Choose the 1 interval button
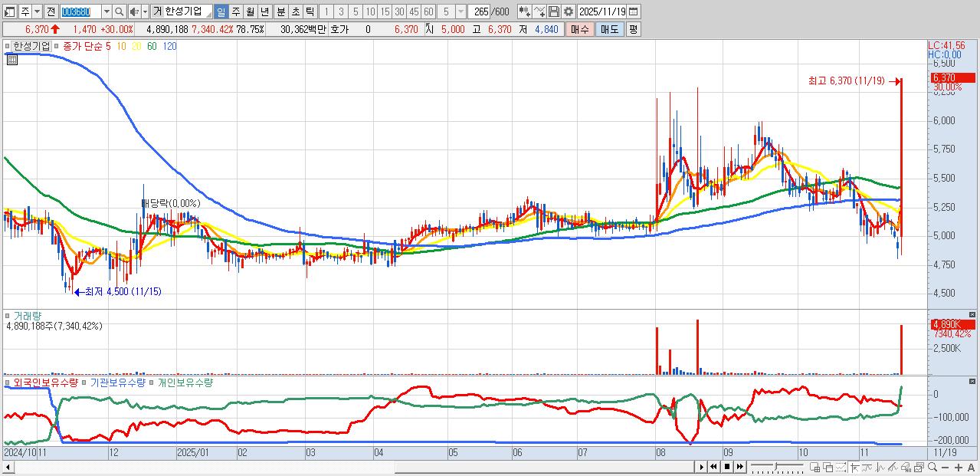980x476 pixels. tap(326, 11)
